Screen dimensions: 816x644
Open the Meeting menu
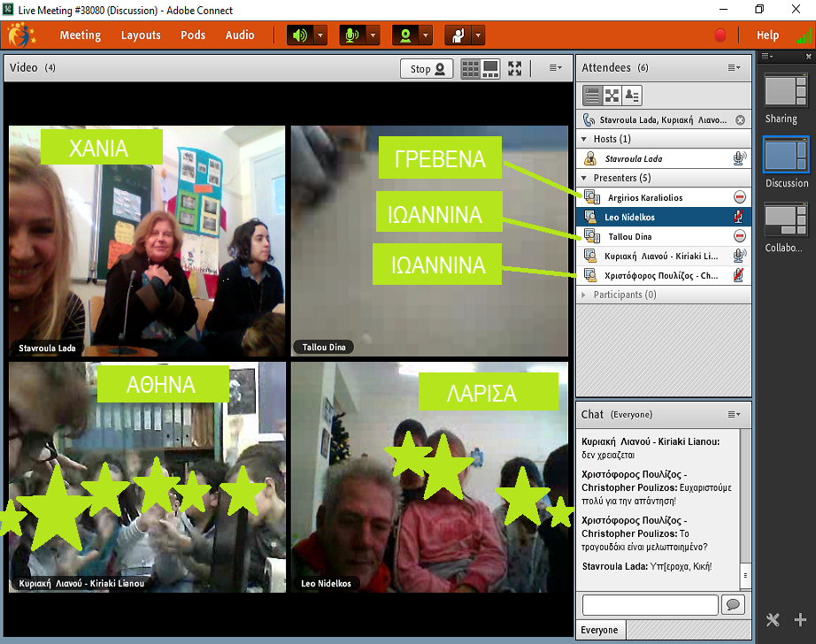pyautogui.click(x=81, y=34)
